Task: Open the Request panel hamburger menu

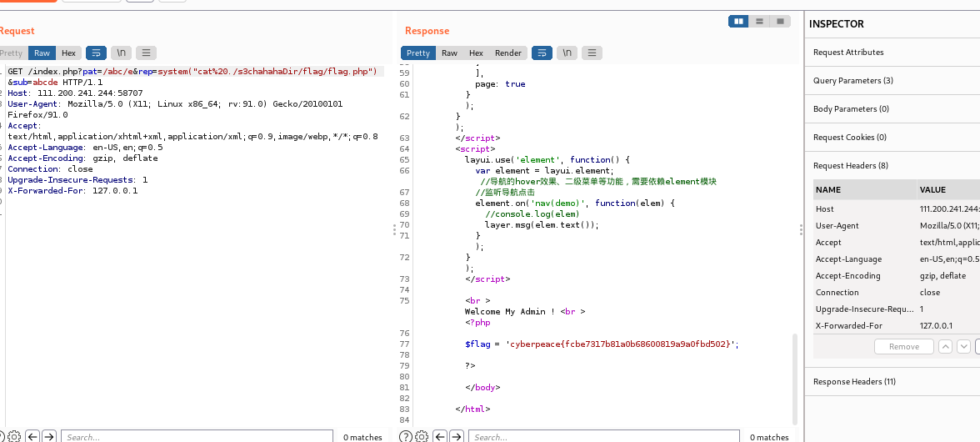Action: 146,53
